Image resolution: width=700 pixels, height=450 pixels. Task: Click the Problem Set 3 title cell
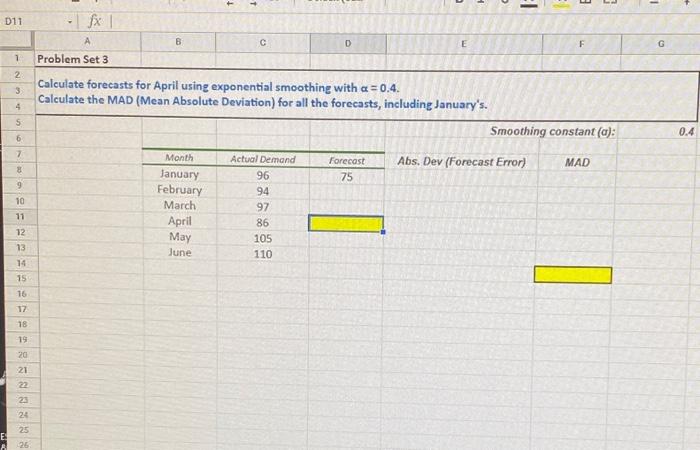click(73, 59)
